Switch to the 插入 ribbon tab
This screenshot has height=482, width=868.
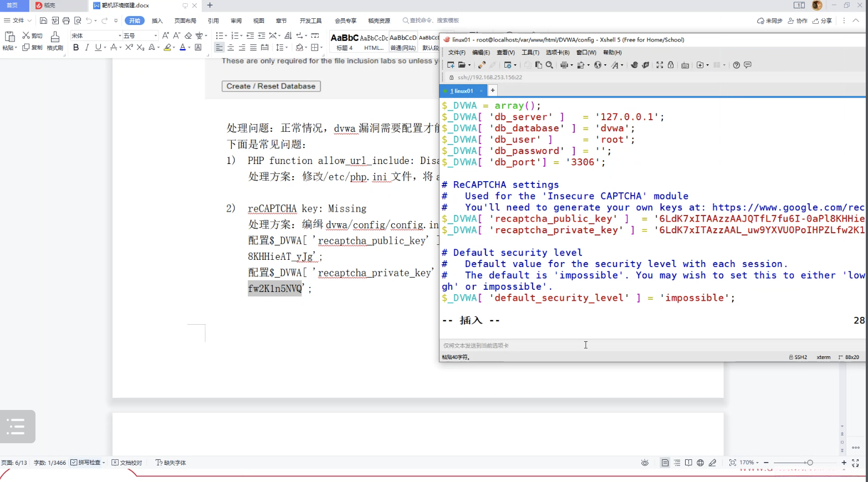pos(157,20)
